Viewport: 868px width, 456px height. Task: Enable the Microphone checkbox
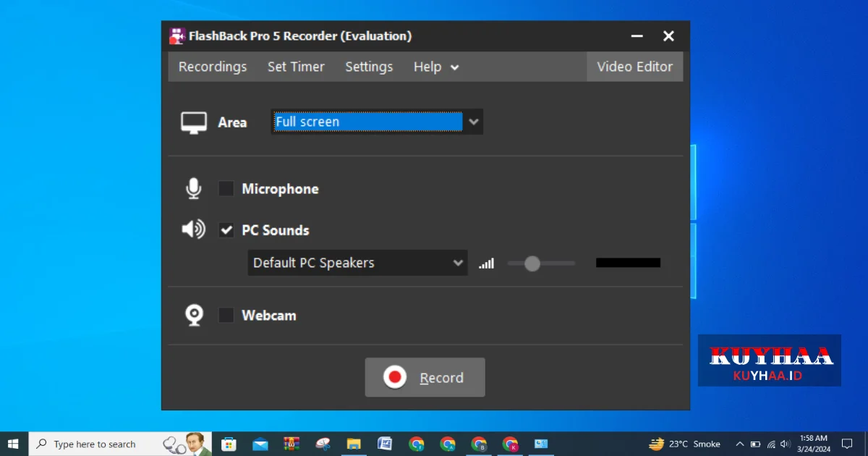point(226,189)
